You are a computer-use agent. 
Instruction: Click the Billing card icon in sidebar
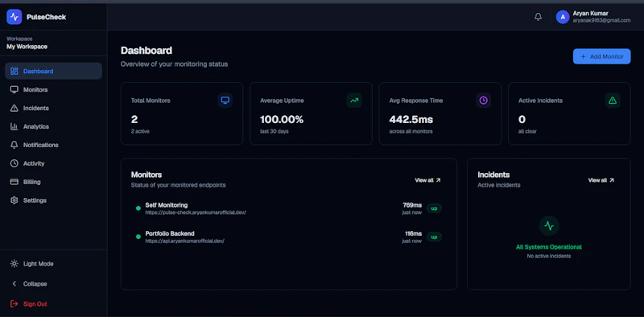[x=14, y=182]
